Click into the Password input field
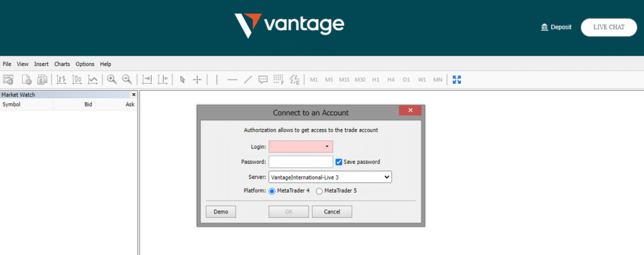This screenshot has height=255, width=644. 301,162
